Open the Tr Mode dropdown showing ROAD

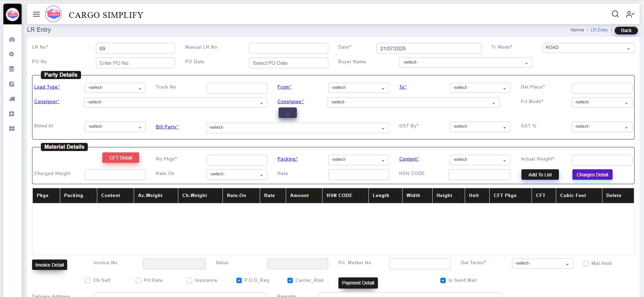coord(588,48)
